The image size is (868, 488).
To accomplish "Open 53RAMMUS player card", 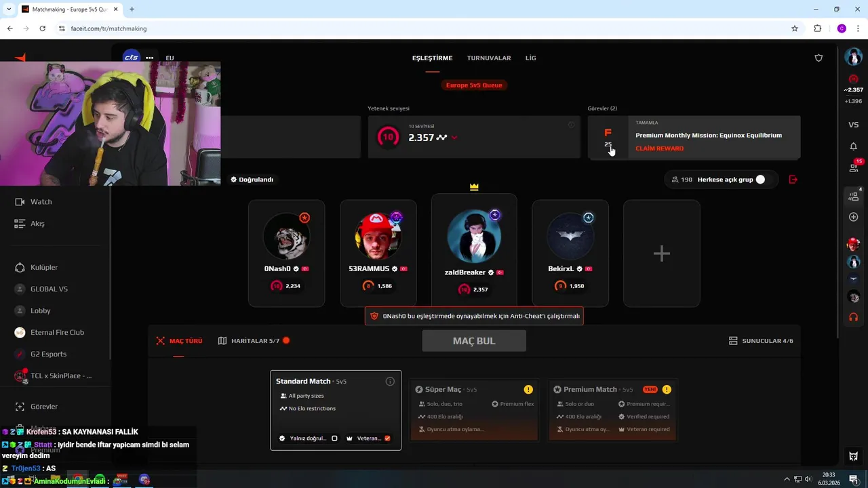I will [378, 253].
